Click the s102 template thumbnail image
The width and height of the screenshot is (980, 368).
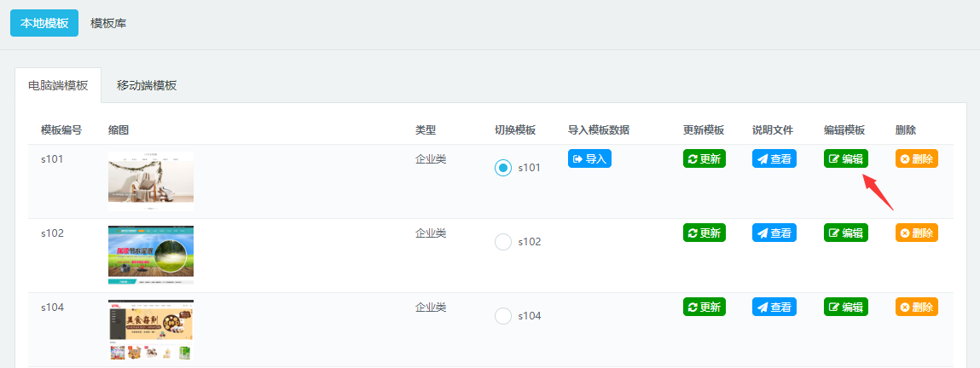[151, 254]
